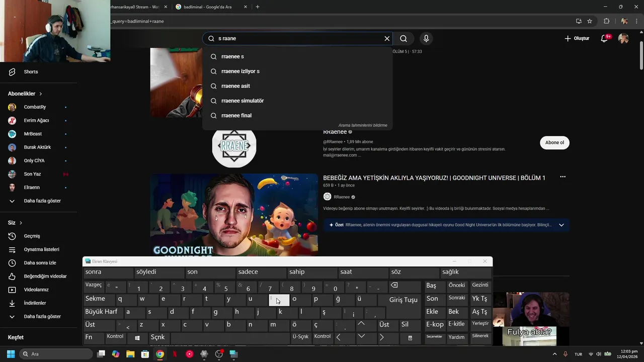
Task: Toggle the Windows logo key on the on-screen keyboard
Action: pyautogui.click(x=137, y=337)
